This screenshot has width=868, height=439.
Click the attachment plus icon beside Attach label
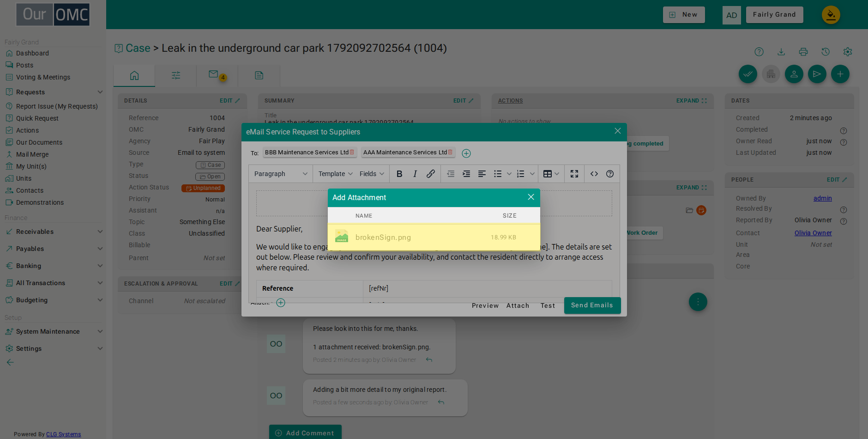pos(281,303)
